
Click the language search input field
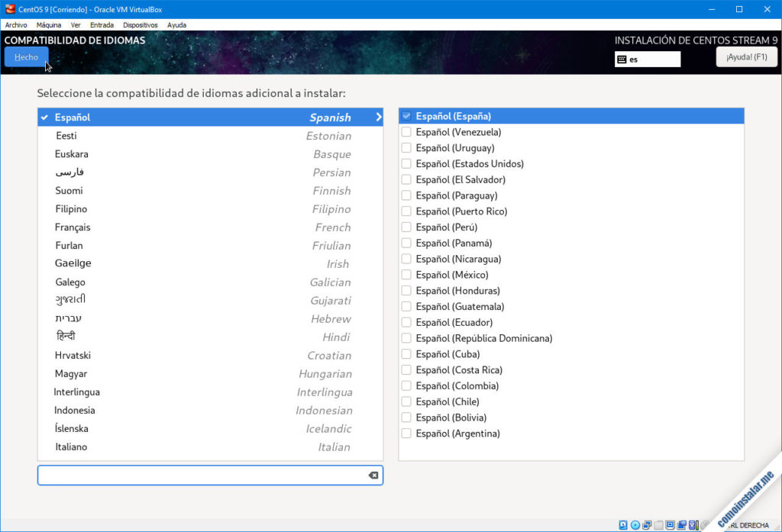199,475
